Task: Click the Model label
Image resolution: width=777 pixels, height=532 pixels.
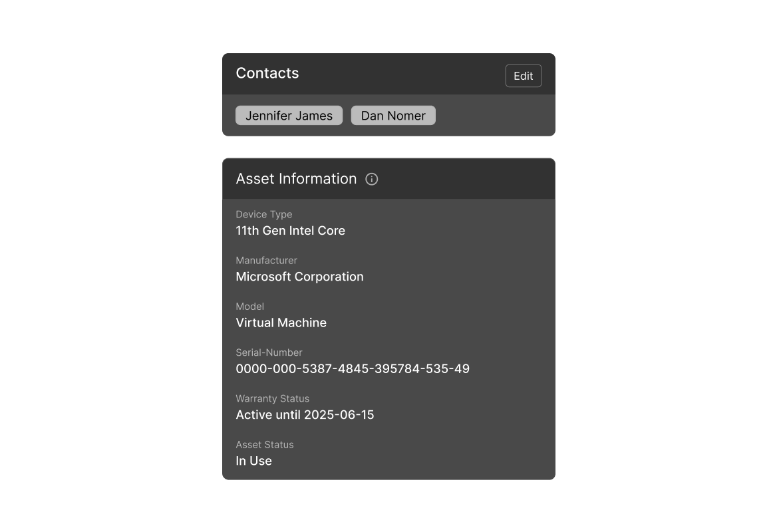Action: (249, 307)
